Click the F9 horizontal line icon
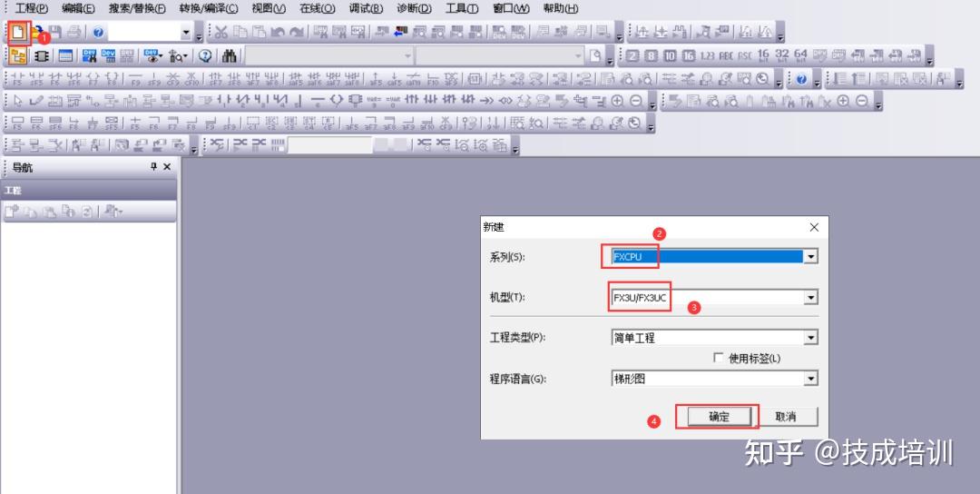Viewport: 980px width, 494px height. [x=135, y=79]
